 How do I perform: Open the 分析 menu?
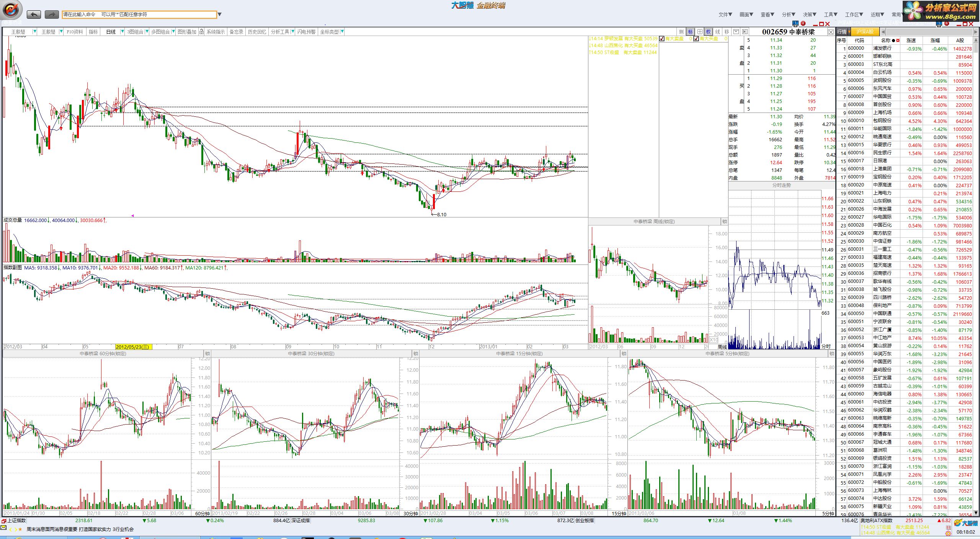[788, 15]
